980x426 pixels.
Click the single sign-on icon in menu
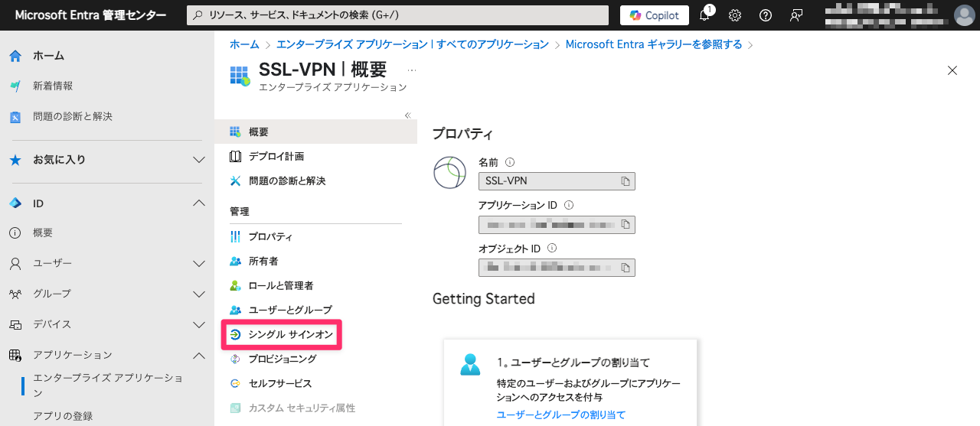(x=235, y=335)
